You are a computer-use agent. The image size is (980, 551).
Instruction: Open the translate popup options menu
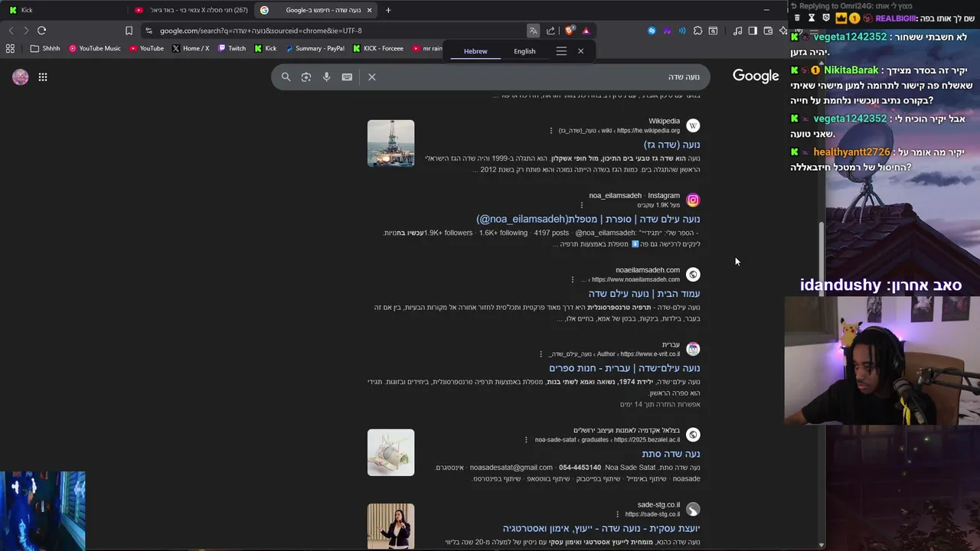pyautogui.click(x=561, y=51)
